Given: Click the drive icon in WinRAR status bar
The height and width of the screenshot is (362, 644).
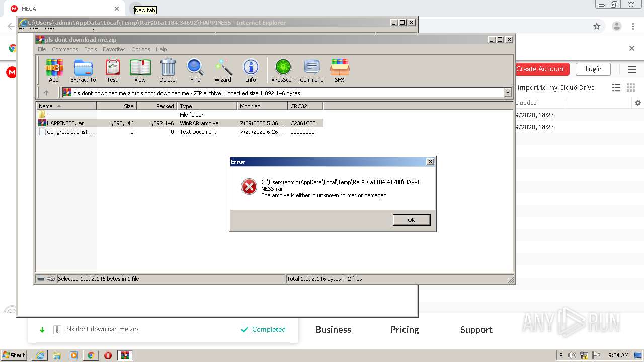Looking at the screenshot, I should pyautogui.click(x=41, y=279).
